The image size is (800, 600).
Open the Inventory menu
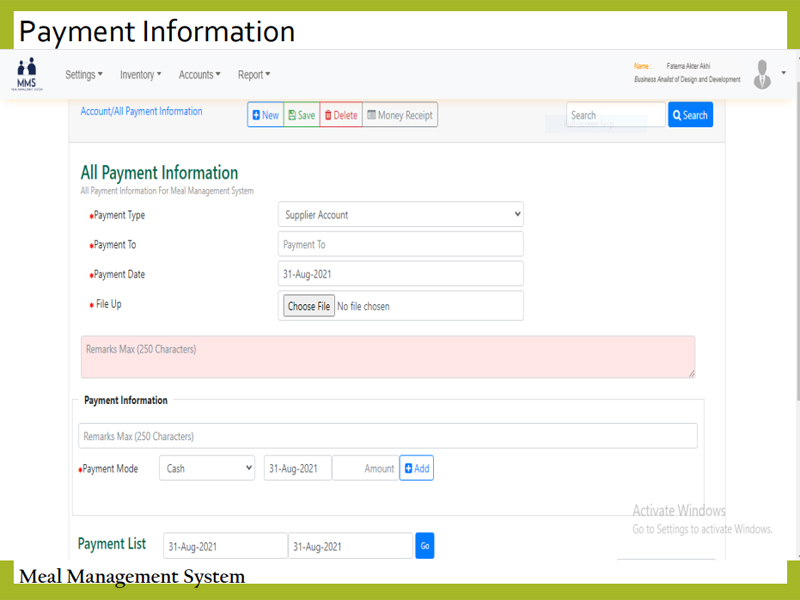click(x=140, y=75)
